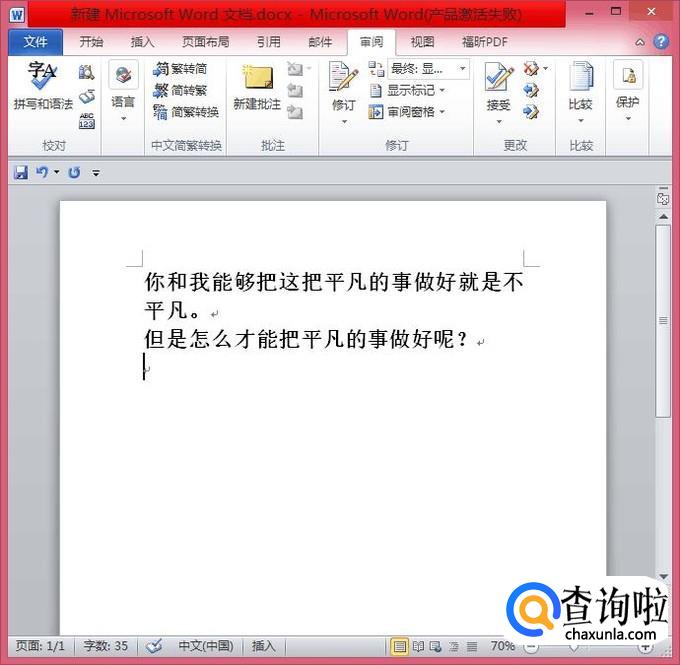Open the Page Layout (页面布局) tab
The image size is (680, 665).
(205, 42)
